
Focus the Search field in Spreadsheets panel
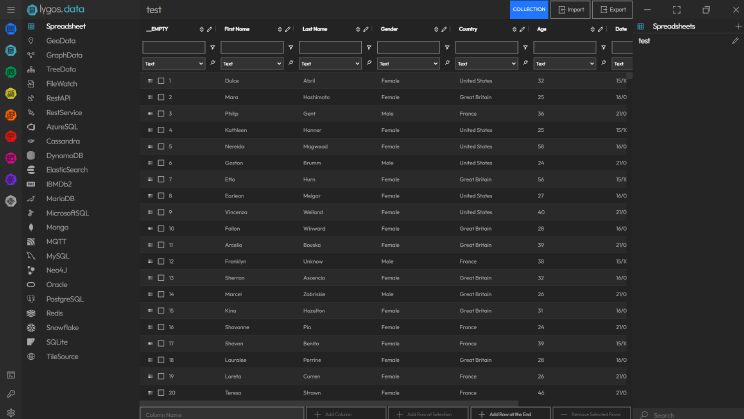pyautogui.click(x=689, y=415)
